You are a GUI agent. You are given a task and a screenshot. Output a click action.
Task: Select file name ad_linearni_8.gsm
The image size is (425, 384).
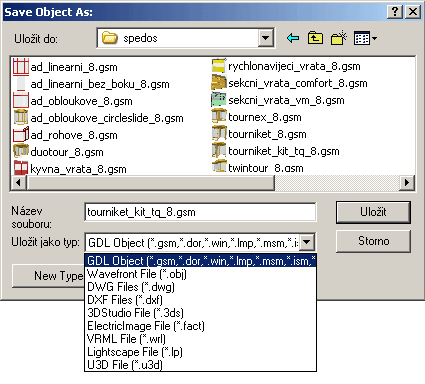coord(74,67)
